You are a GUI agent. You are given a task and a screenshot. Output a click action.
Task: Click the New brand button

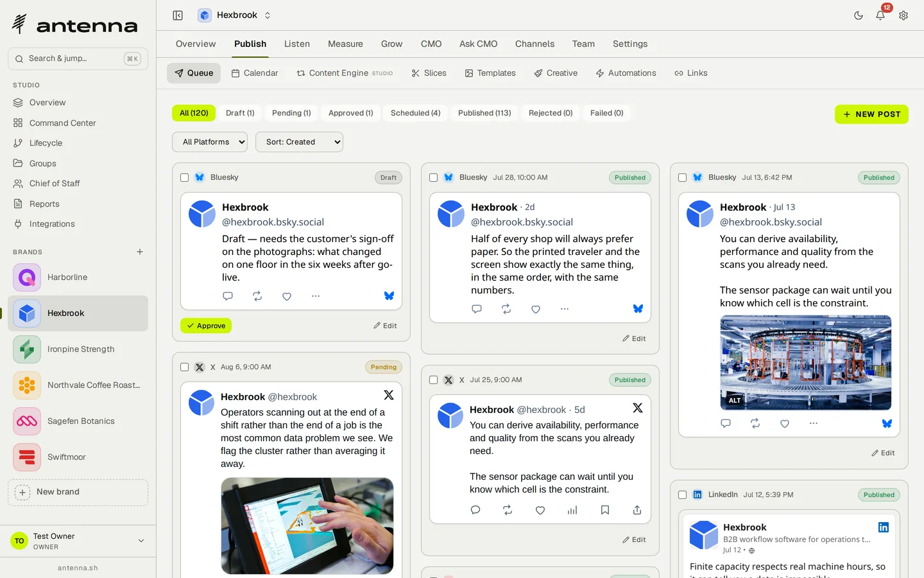pos(78,492)
